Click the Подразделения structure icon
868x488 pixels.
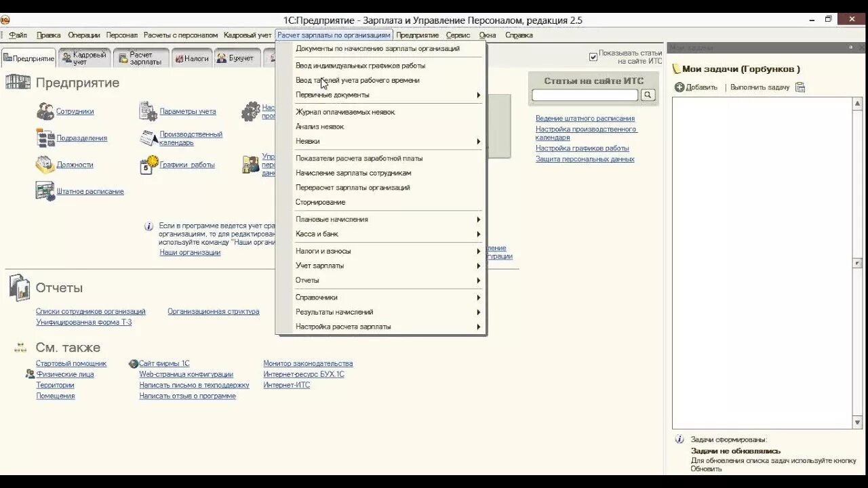pos(45,138)
